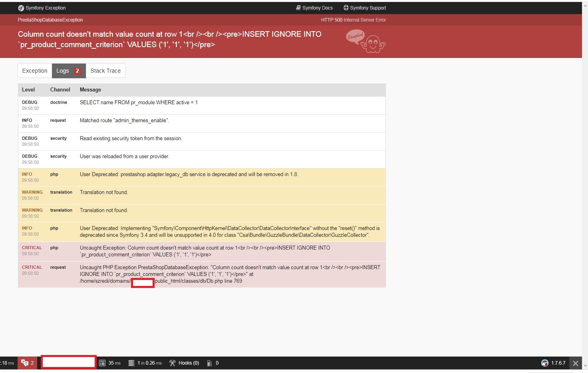Click the Hooks icon in debug toolbar
This screenshot has height=373, width=588.
(173, 363)
